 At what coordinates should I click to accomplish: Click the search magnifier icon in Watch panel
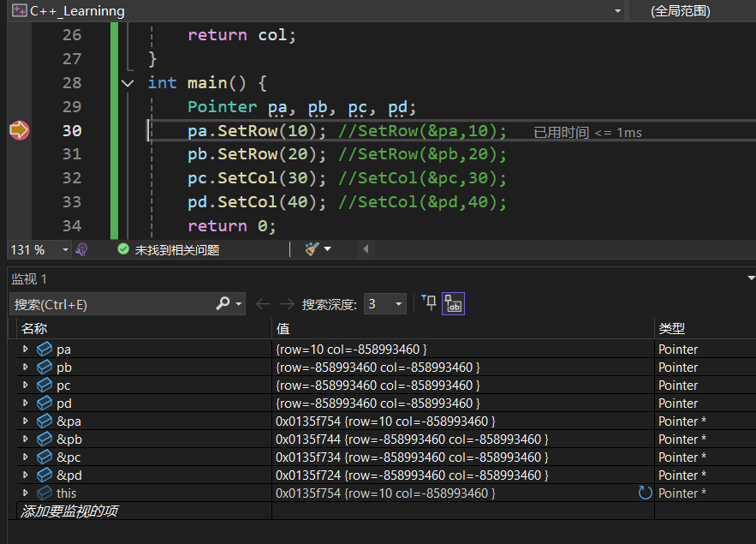click(x=223, y=303)
